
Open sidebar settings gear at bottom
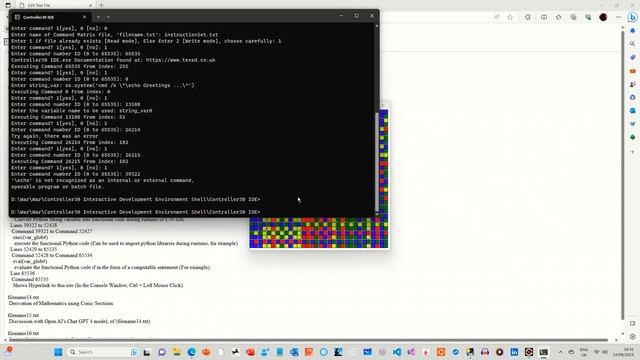pos(633,336)
